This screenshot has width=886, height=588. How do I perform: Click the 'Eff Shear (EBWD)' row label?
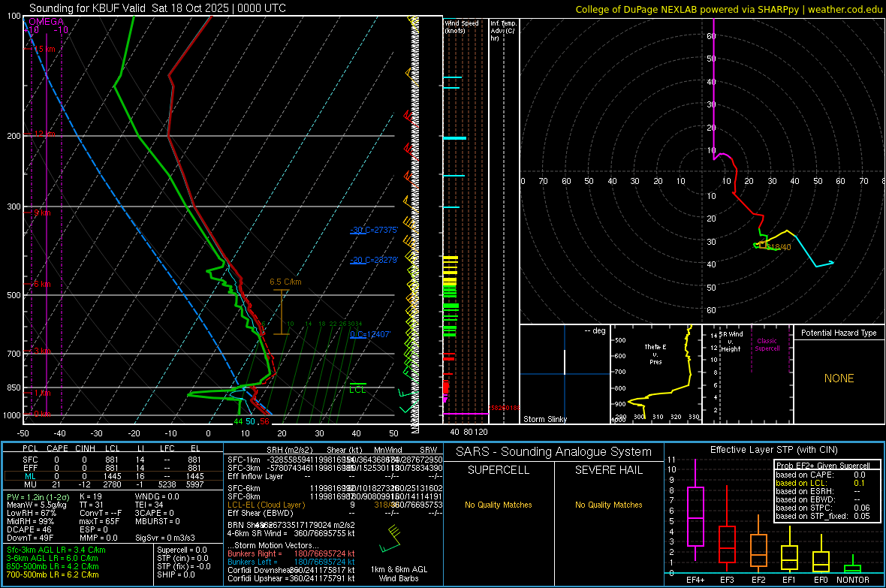pos(261,513)
